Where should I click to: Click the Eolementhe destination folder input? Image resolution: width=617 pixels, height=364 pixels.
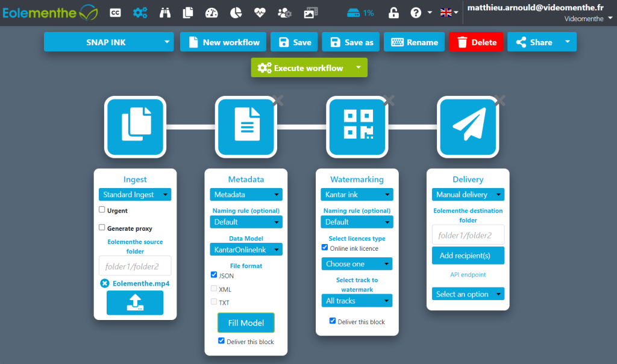468,235
